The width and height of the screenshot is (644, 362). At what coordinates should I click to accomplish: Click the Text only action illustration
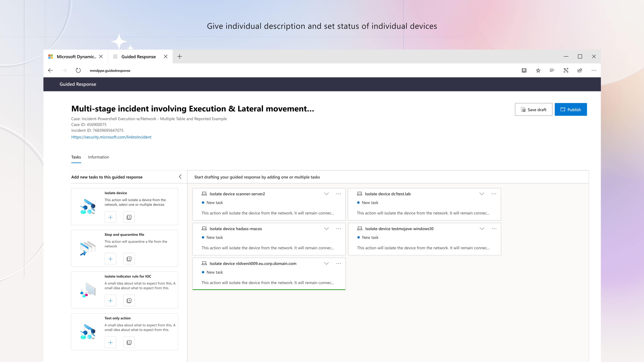pos(88,332)
